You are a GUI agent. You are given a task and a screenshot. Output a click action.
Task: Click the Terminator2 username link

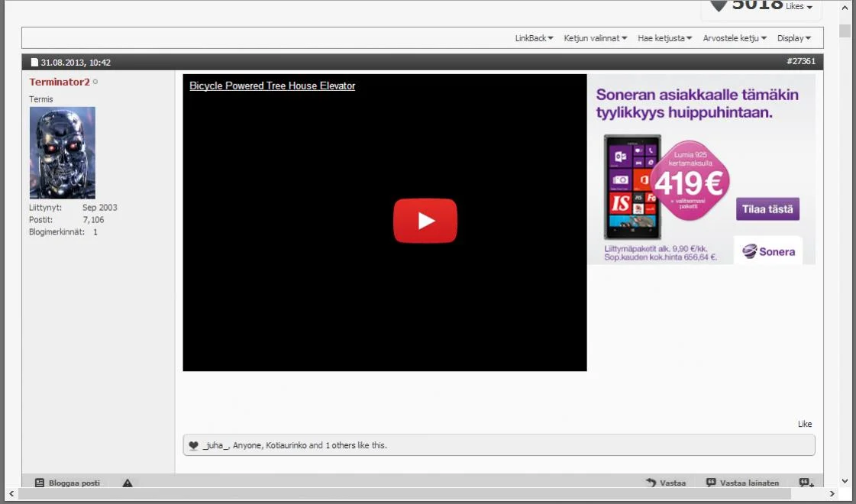point(60,82)
